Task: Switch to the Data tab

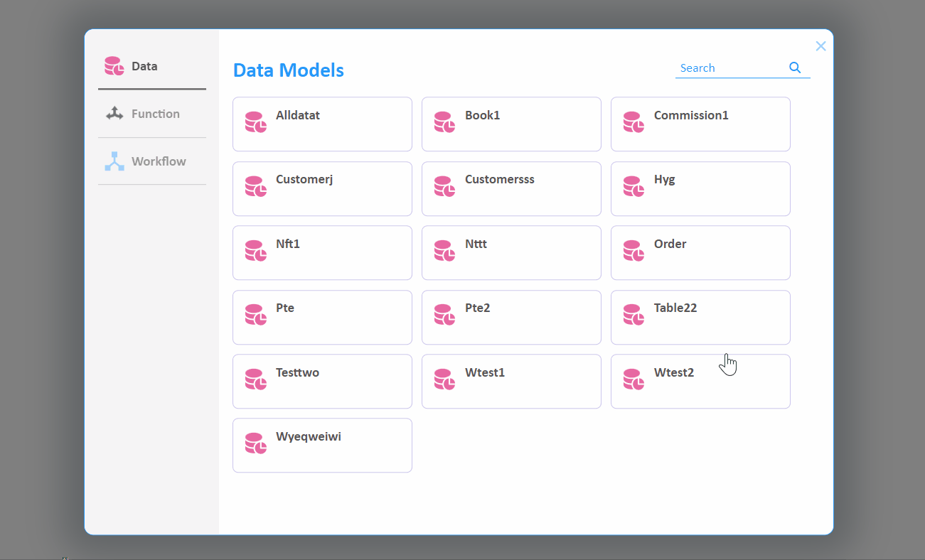Action: (x=152, y=66)
